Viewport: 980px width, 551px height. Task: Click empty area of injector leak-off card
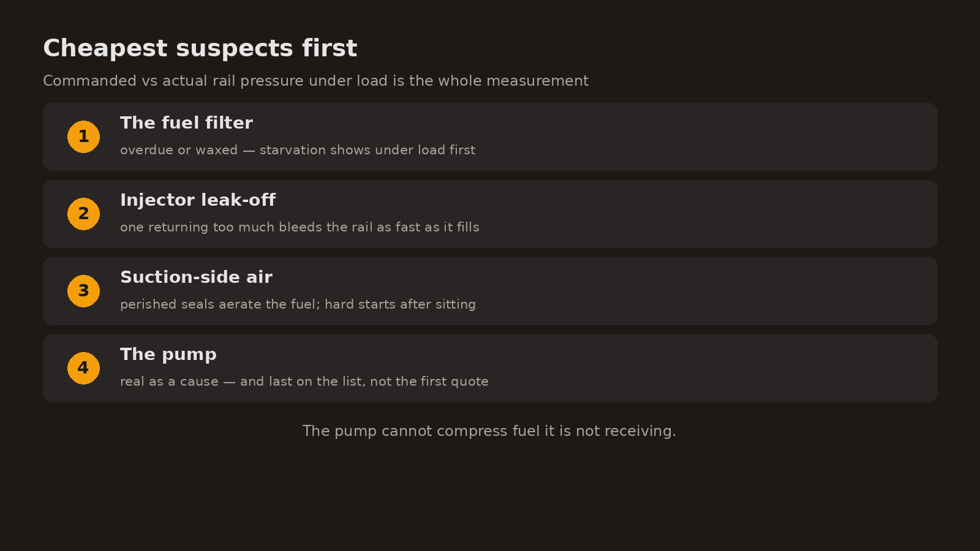(704, 214)
